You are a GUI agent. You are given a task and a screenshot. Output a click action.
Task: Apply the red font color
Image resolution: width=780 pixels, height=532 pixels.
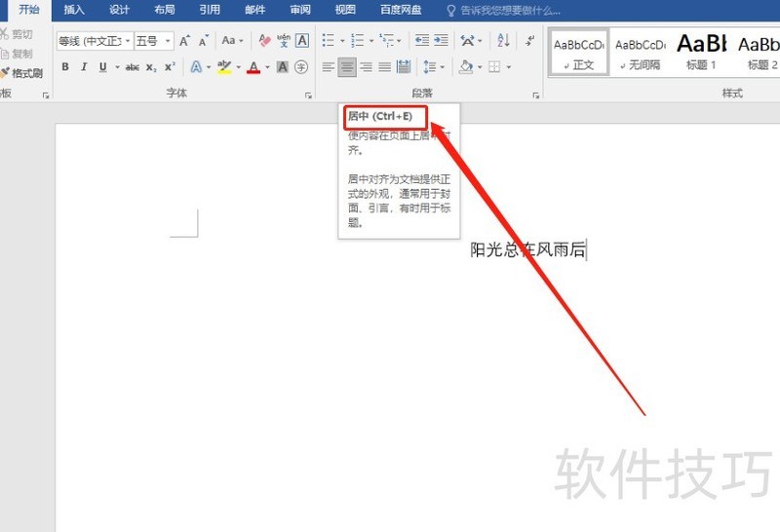pyautogui.click(x=253, y=66)
